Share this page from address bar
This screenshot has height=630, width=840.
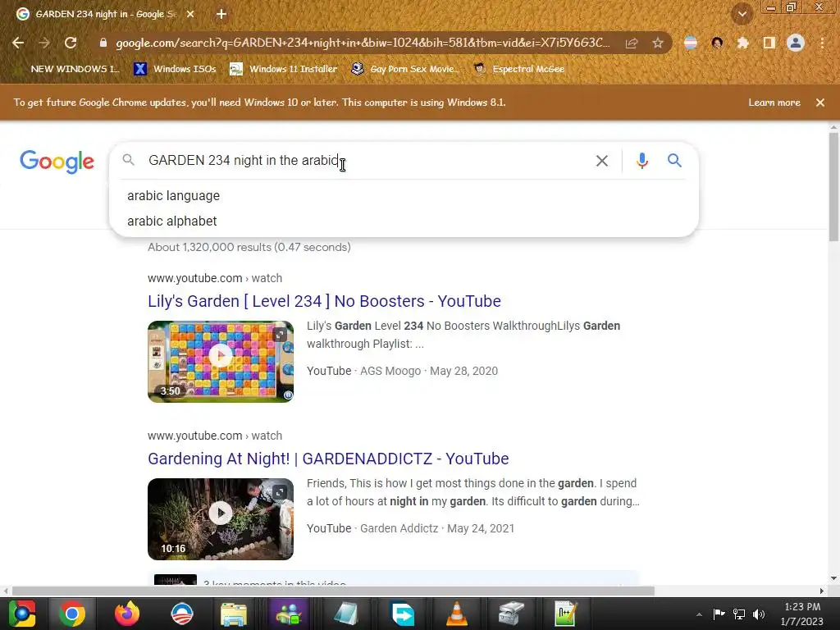point(632,43)
